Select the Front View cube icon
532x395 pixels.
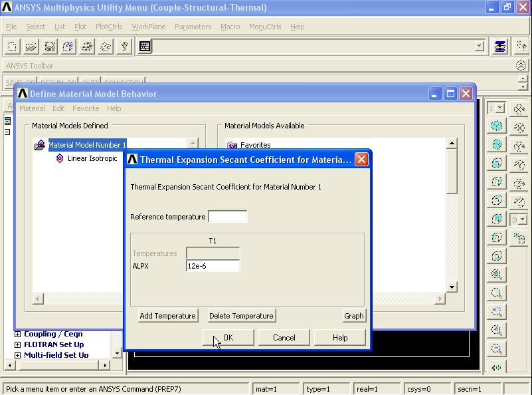(497, 164)
